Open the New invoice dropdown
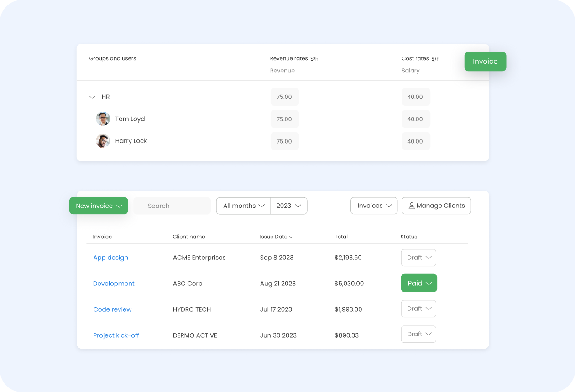Image resolution: width=575 pixels, height=392 pixels. click(99, 206)
